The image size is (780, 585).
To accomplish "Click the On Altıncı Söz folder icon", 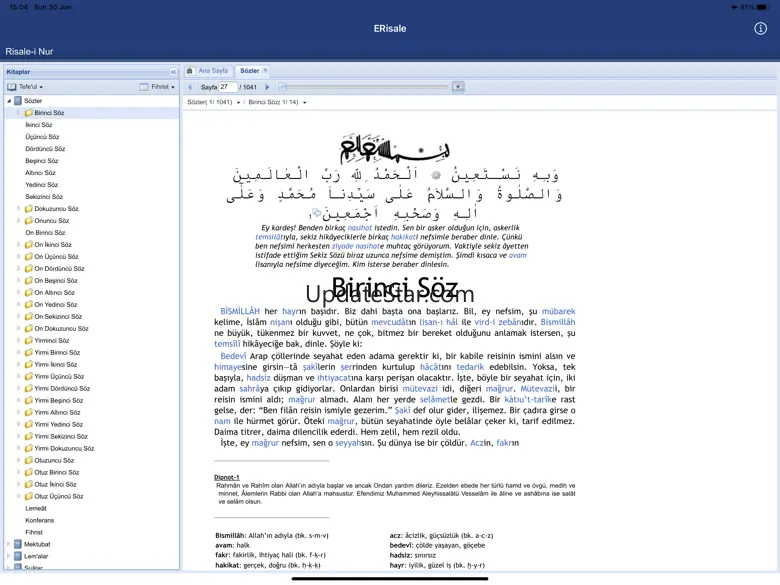I will click(29, 292).
